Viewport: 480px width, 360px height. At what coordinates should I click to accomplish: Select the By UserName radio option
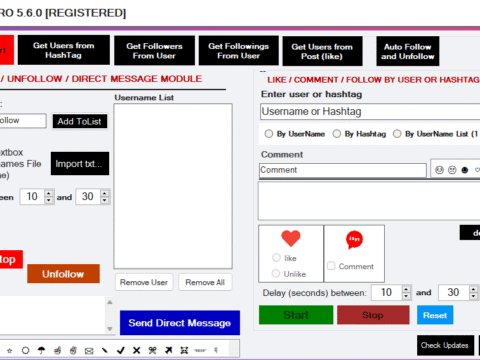[x=269, y=134]
